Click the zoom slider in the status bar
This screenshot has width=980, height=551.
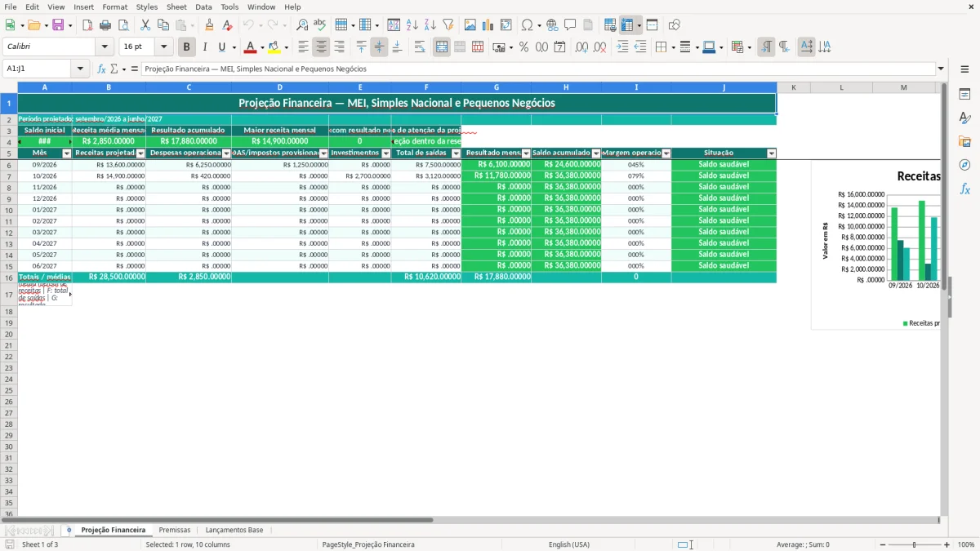pyautogui.click(x=915, y=544)
